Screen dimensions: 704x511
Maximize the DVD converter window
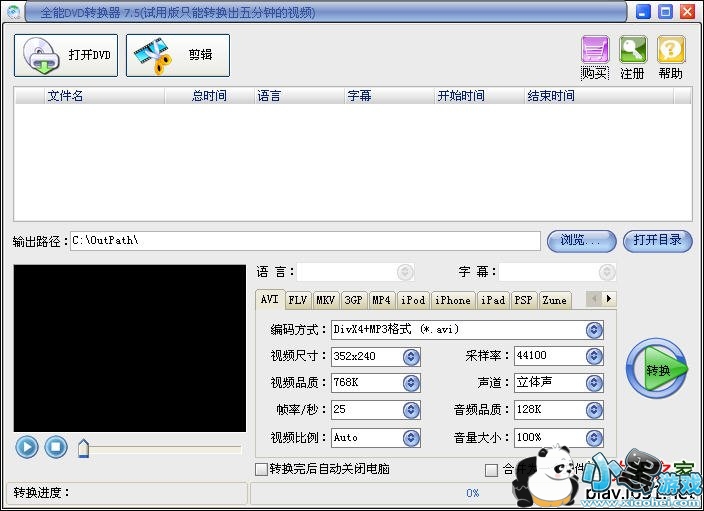tap(666, 12)
